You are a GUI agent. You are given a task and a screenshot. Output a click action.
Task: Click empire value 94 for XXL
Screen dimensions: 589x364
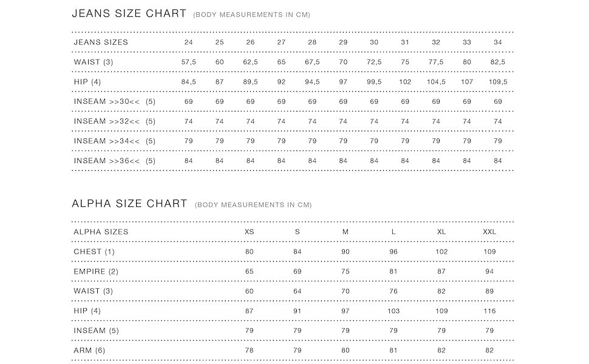click(x=489, y=271)
